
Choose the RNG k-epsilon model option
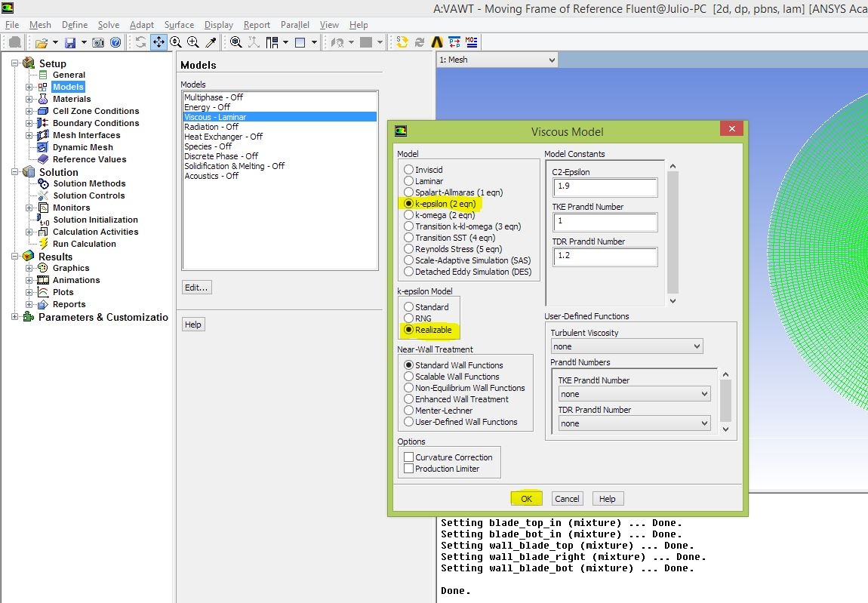tap(408, 318)
